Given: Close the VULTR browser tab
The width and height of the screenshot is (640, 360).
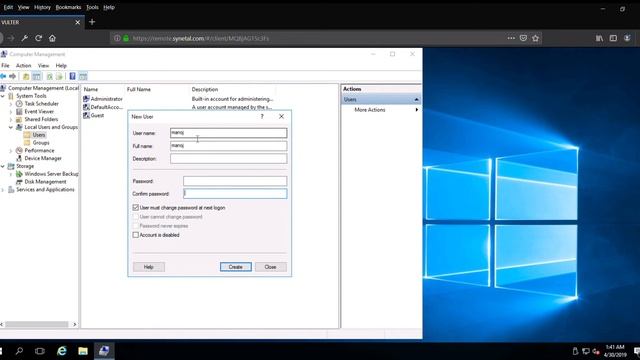Looking at the screenshot, I should pos(78,22).
